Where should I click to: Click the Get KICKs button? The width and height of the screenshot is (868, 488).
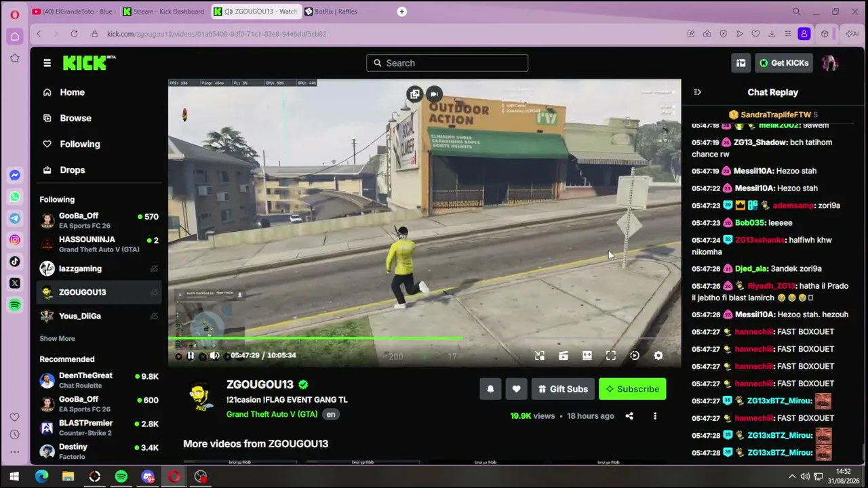pyautogui.click(x=784, y=63)
